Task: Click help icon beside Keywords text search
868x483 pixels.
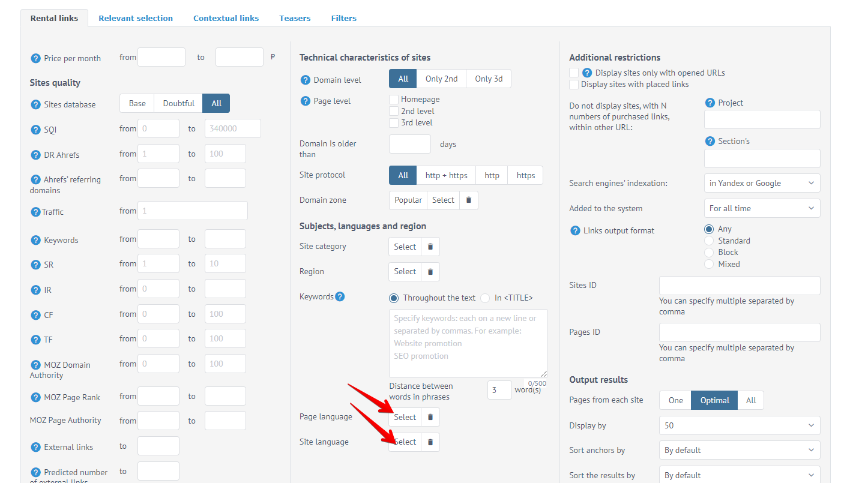Action: pos(340,296)
